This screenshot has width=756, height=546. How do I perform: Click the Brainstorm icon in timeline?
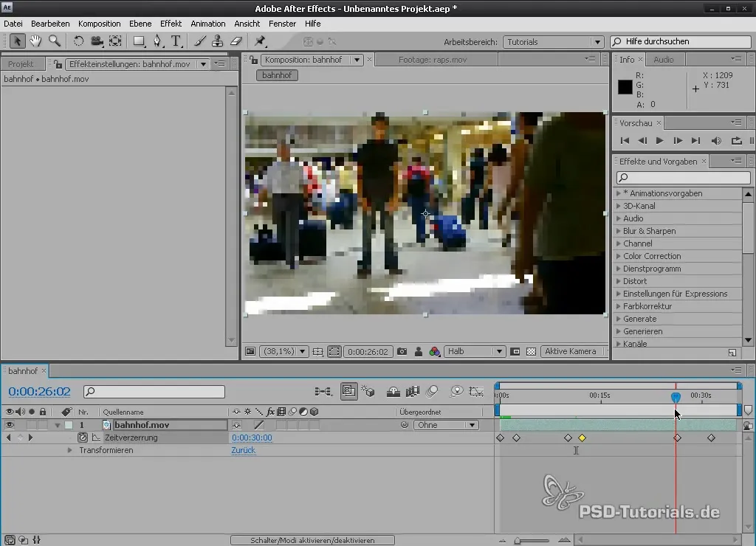point(456,392)
